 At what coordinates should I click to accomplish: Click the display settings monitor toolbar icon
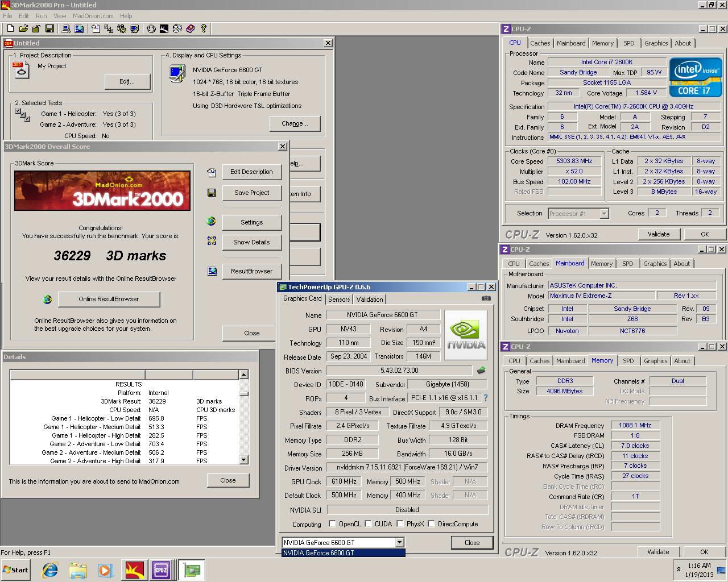[134, 28]
